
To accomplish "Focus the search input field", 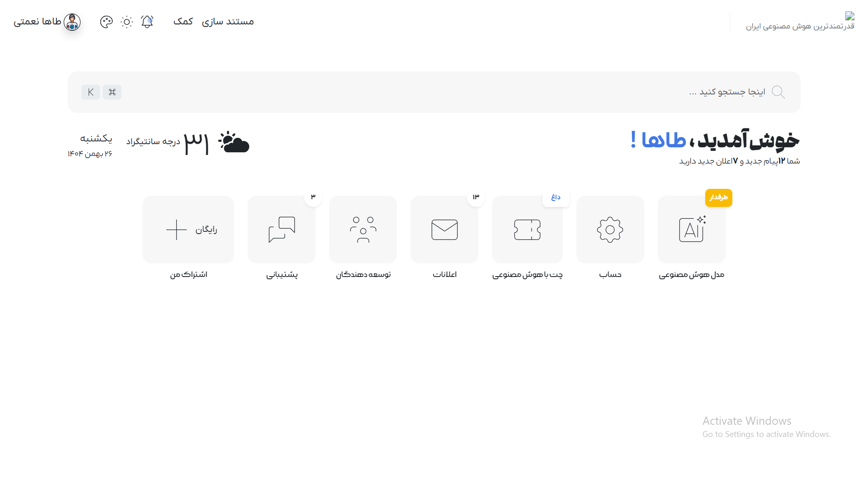I will [434, 92].
